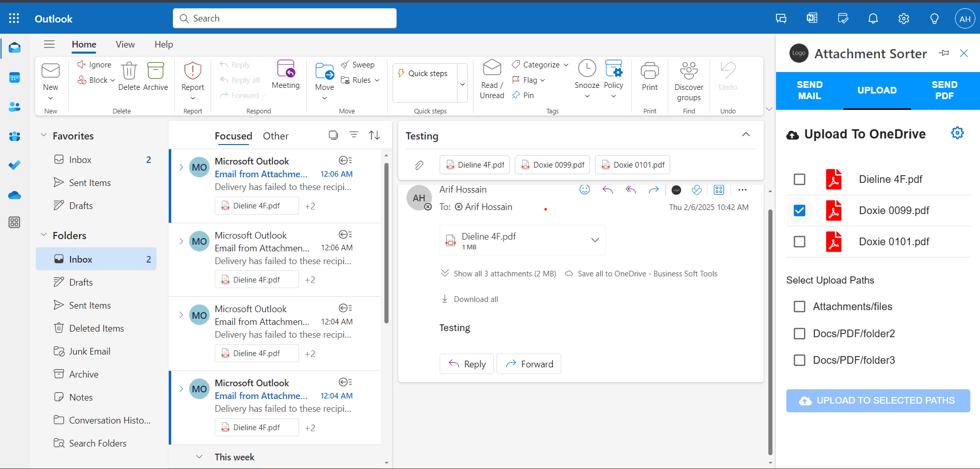Screen dimensions: 980x469
Task: Click Download all attachments link
Action: (470, 299)
